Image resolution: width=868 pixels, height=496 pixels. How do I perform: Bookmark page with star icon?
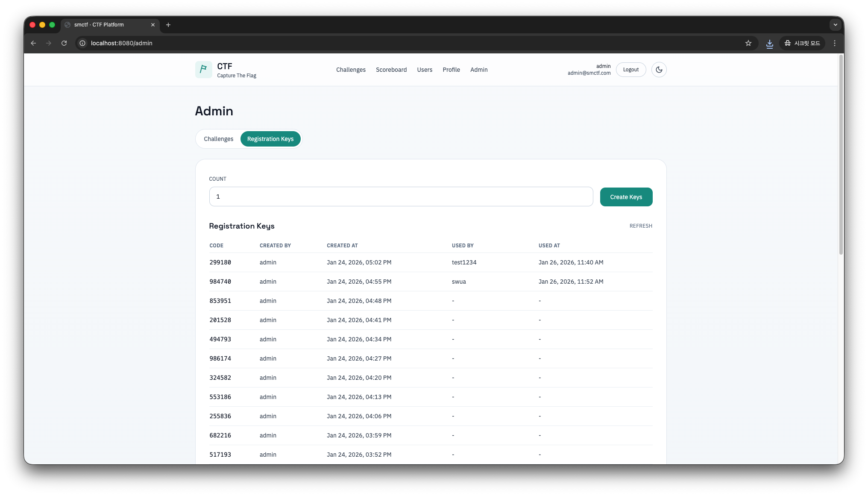[748, 43]
